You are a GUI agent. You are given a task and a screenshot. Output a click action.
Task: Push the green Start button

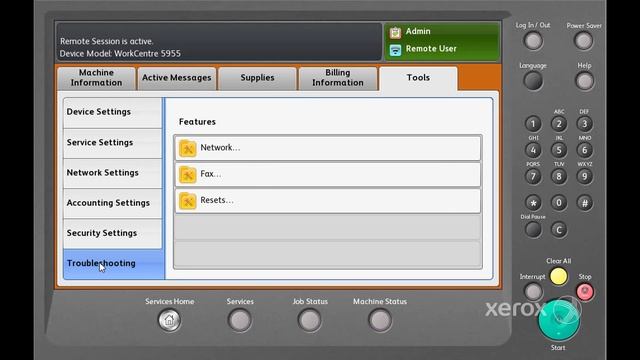[559, 320]
